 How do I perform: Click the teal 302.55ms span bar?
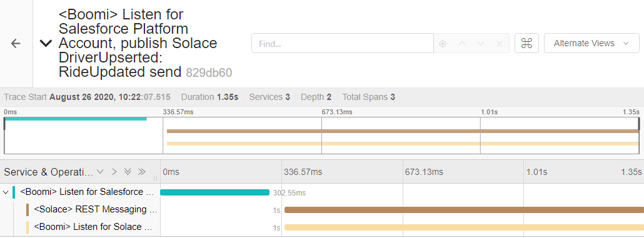pyautogui.click(x=215, y=192)
